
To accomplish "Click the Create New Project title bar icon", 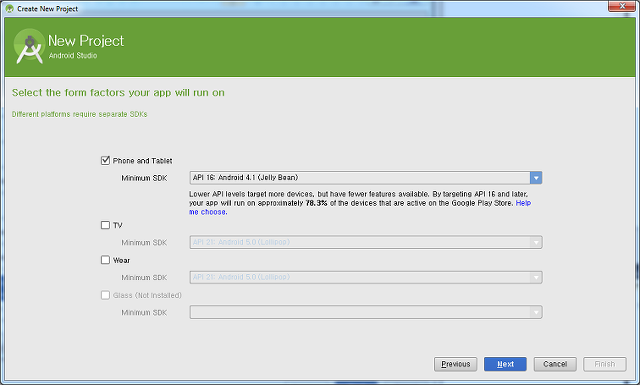I will coord(9,9).
